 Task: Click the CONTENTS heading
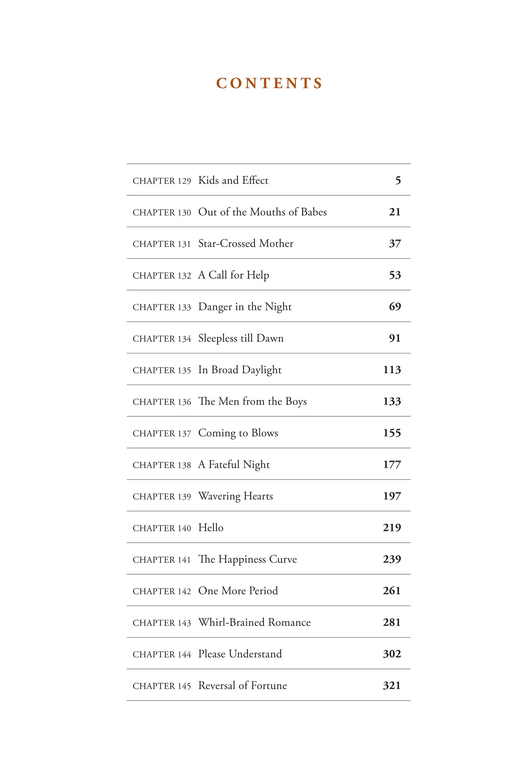click(269, 83)
